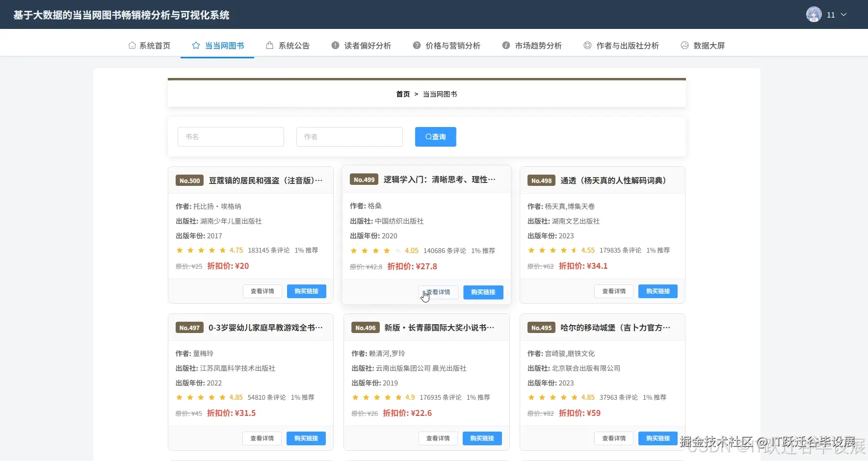The height and width of the screenshot is (461, 868).
Task: Click title 逻辑学入门：清晰思考、理性
Action: coord(440,179)
